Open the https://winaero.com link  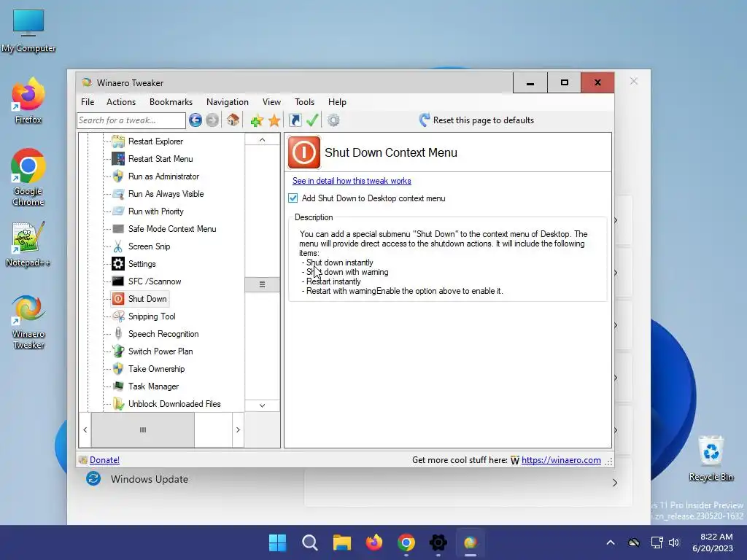pyautogui.click(x=561, y=460)
